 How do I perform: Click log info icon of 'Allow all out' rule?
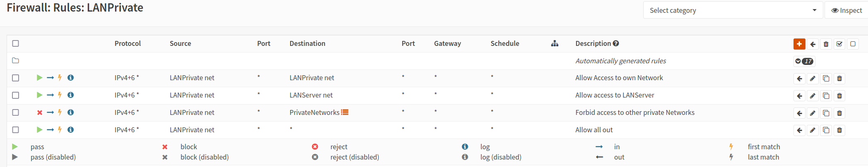point(71,130)
